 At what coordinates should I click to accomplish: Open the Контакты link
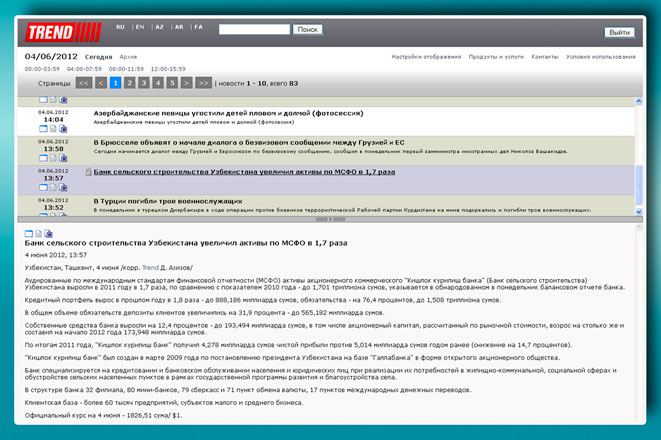coord(545,56)
